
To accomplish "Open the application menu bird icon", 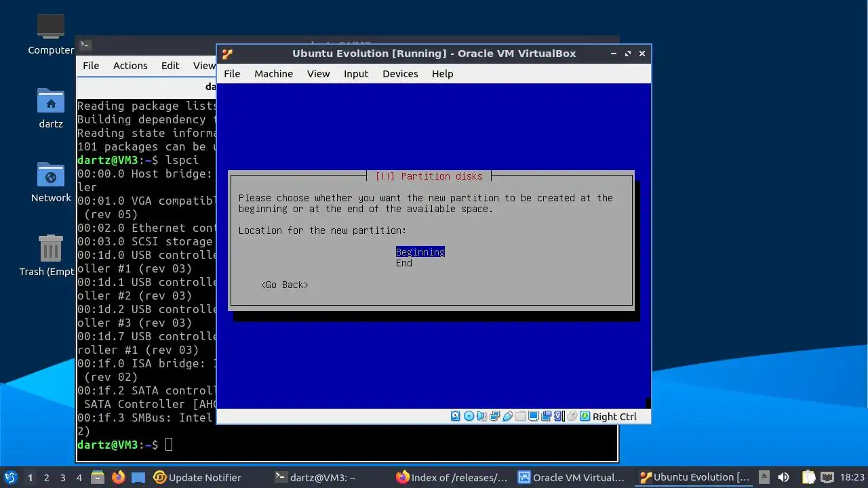I will [x=10, y=477].
